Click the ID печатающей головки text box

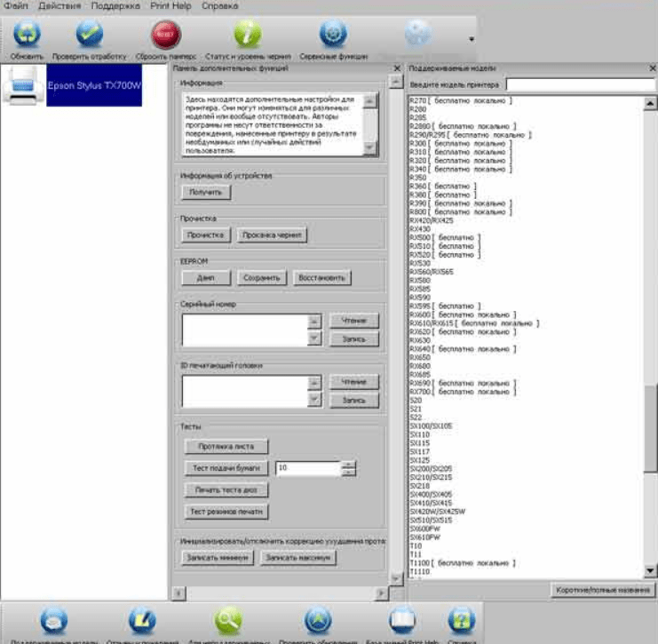(245, 391)
